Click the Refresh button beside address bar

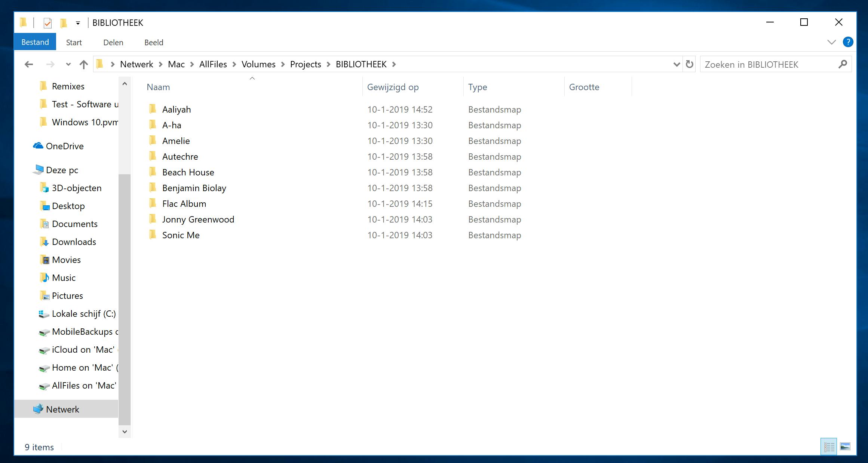pos(690,64)
